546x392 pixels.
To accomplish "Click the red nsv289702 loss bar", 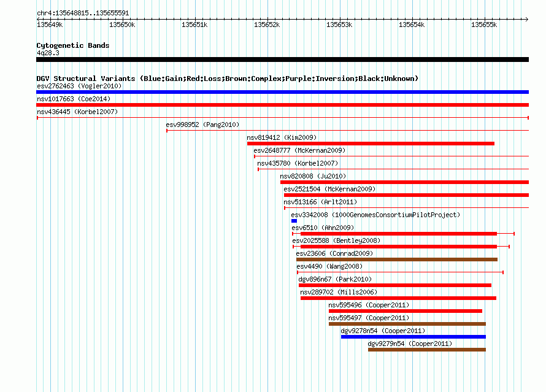I will [x=398, y=298].
